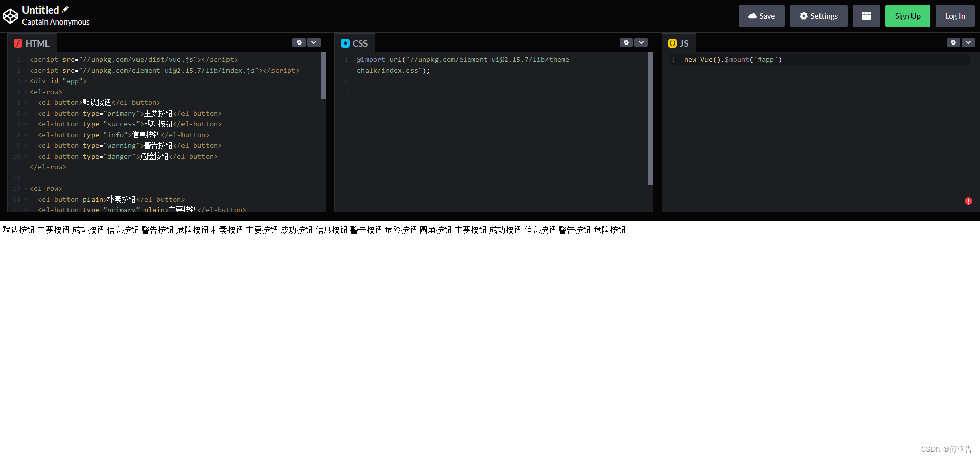980x458 pixels.
Task: Select the JS editor tab
Action: click(x=678, y=43)
